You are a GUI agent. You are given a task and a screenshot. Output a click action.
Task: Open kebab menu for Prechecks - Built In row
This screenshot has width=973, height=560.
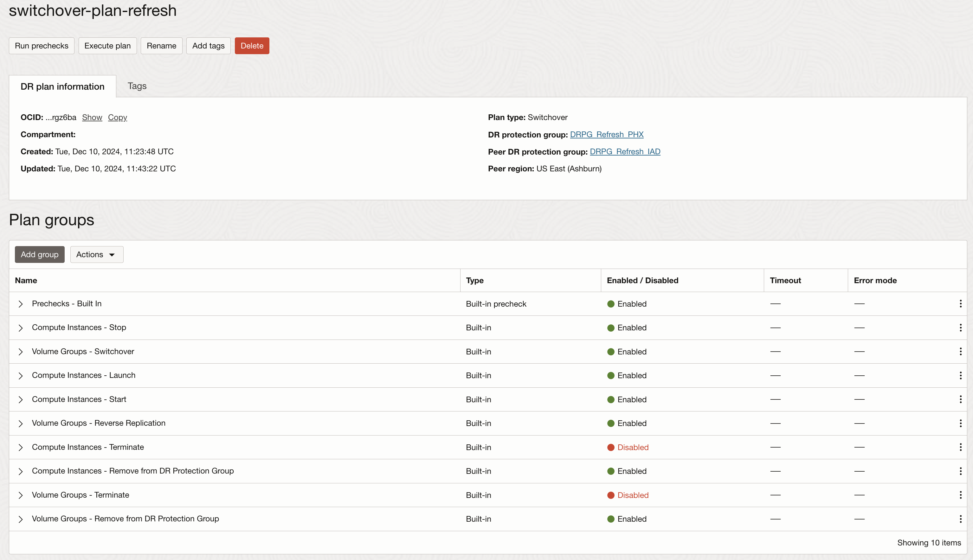pos(960,304)
